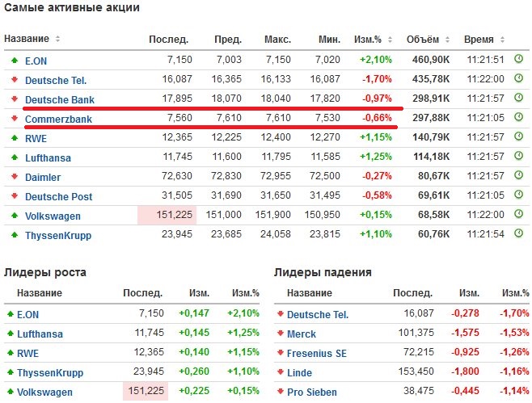Open the Daimler stock page
Screen dimensions: 532x403
click(x=44, y=177)
